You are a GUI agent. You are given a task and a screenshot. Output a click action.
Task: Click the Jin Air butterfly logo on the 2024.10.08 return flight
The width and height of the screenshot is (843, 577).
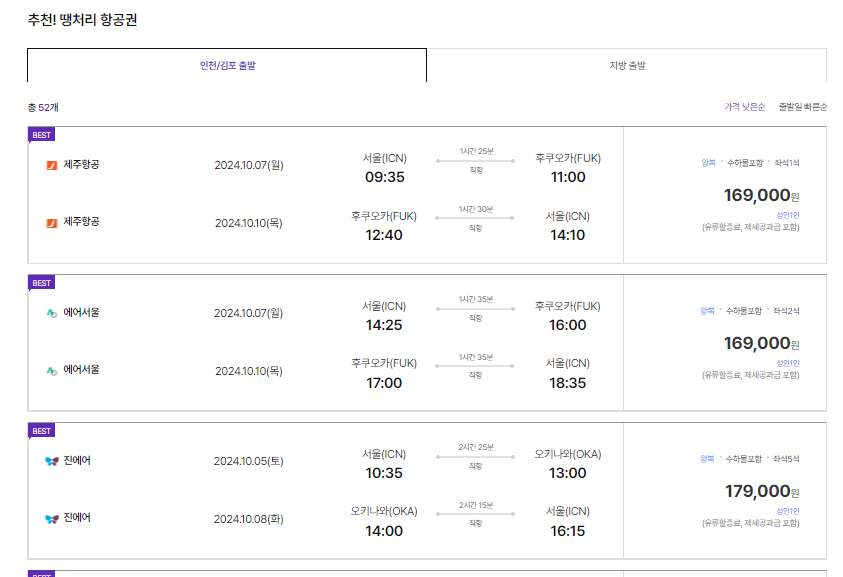pyautogui.click(x=52, y=519)
